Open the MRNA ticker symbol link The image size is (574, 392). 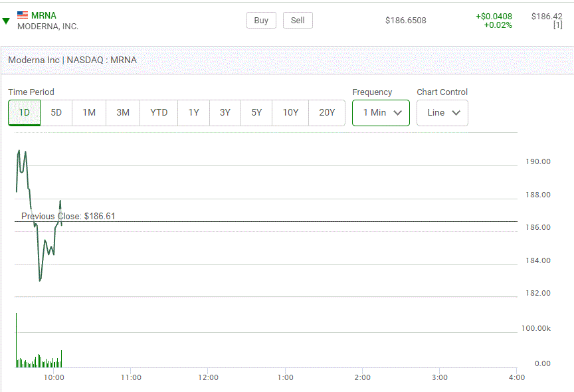point(44,15)
